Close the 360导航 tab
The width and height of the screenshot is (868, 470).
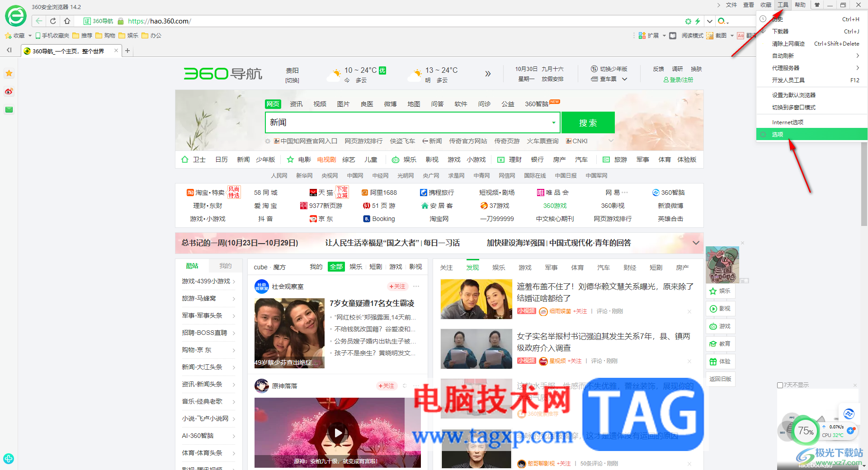coord(116,51)
